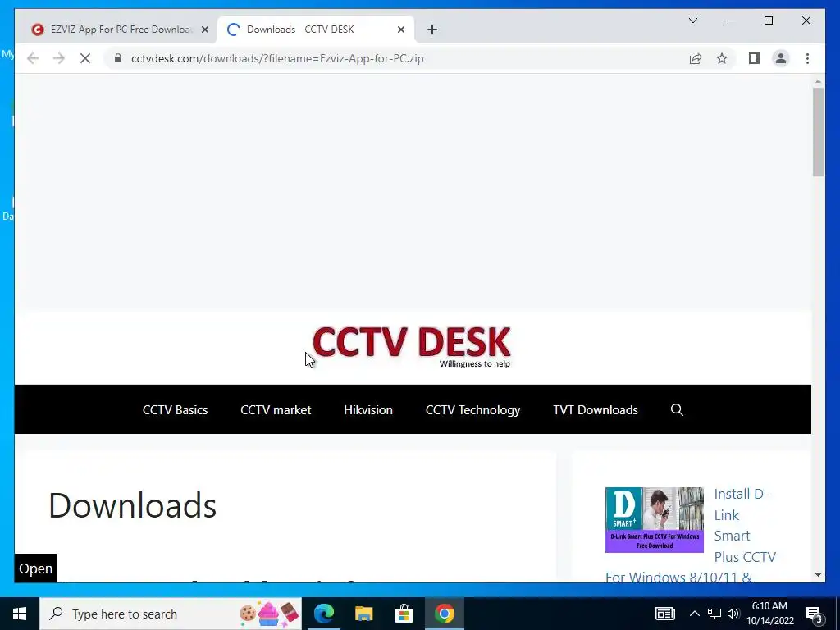Open volume control tray icon
The image size is (840, 630).
tap(733, 614)
